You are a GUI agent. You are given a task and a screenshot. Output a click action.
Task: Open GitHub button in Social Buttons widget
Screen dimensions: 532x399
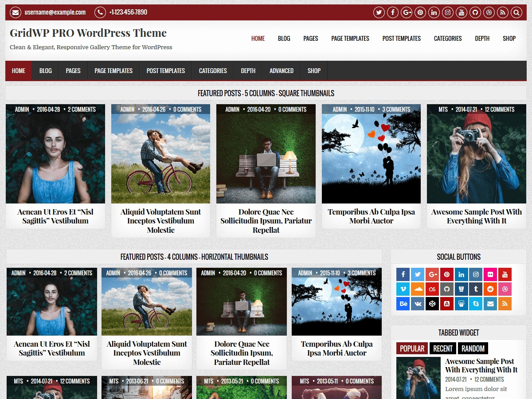tap(447, 289)
